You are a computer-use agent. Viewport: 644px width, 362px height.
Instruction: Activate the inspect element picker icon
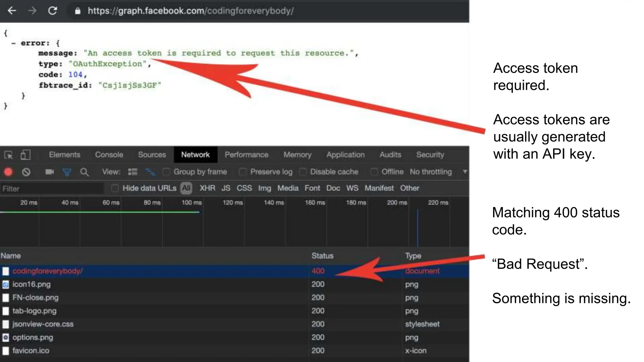pyautogui.click(x=8, y=155)
